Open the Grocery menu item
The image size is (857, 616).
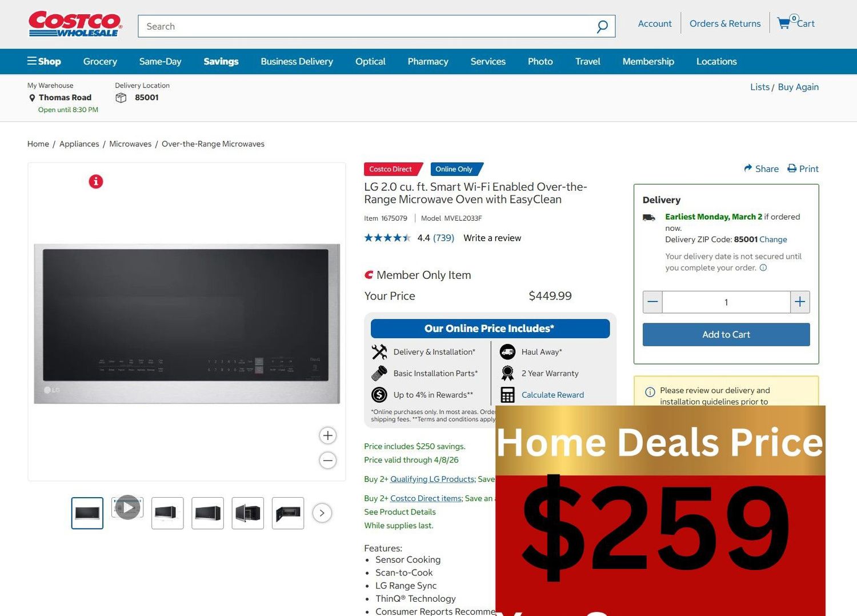(x=100, y=61)
